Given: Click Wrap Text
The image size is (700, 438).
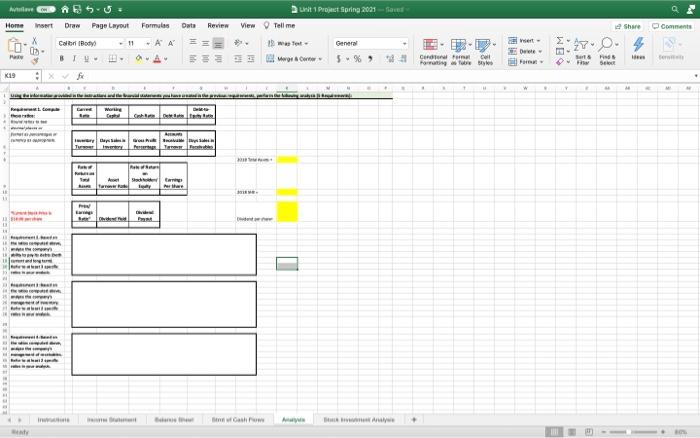Looking at the screenshot, I should pyautogui.click(x=288, y=43).
